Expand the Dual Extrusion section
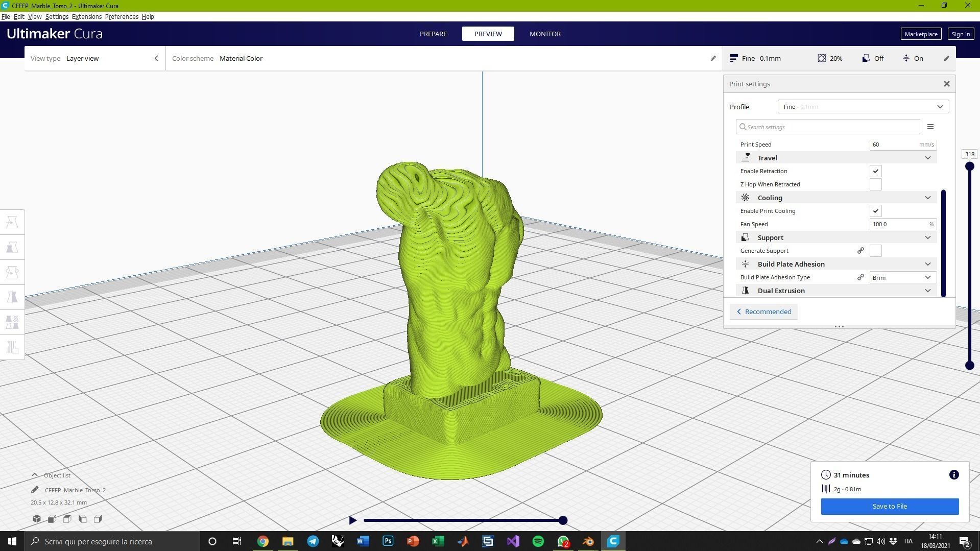Screen dimensions: 980x551 click(x=928, y=291)
